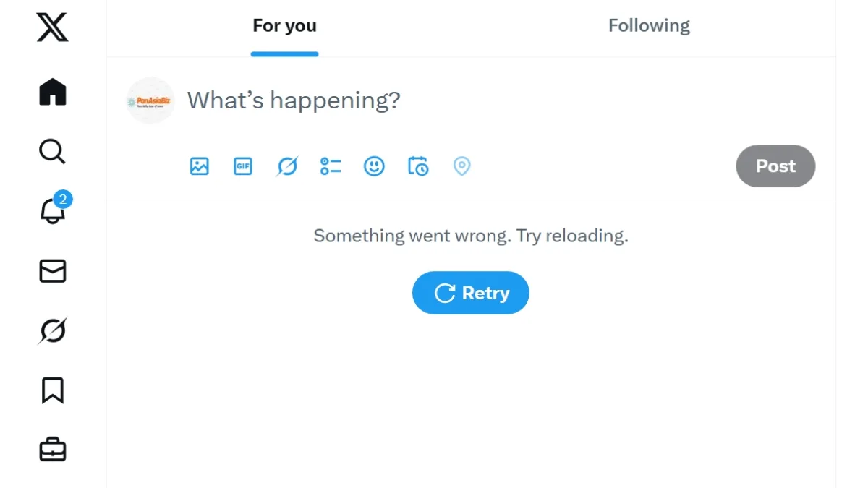Schedule the post for later

(x=418, y=166)
